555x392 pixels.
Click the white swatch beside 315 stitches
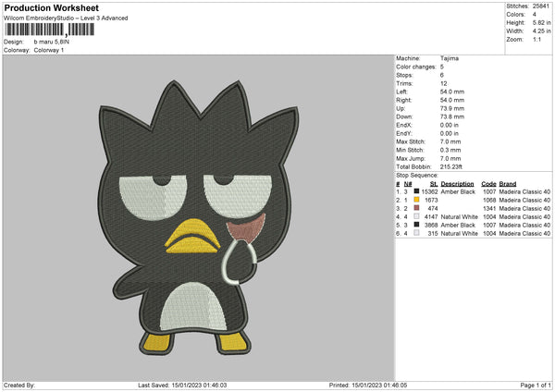pyautogui.click(x=416, y=233)
